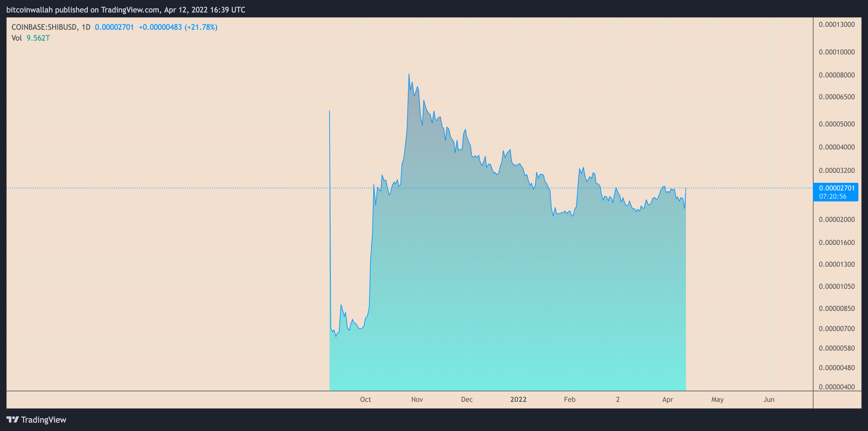Select the 2022 label on the time axis

518,399
